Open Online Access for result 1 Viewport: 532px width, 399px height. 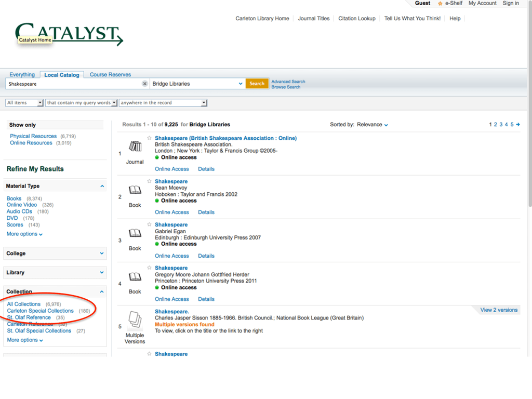click(x=171, y=169)
